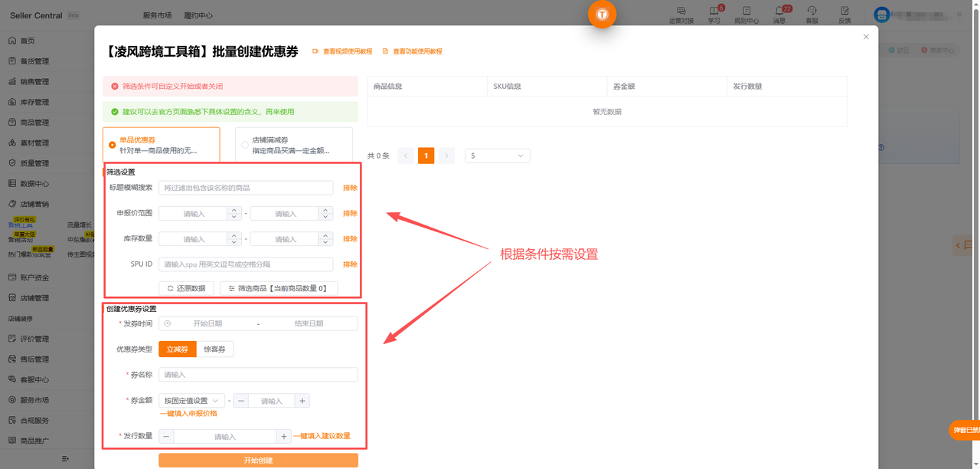Screen dimensions: 980x469
Task: Click the 筛选商品 button
Action: pyautogui.click(x=279, y=289)
